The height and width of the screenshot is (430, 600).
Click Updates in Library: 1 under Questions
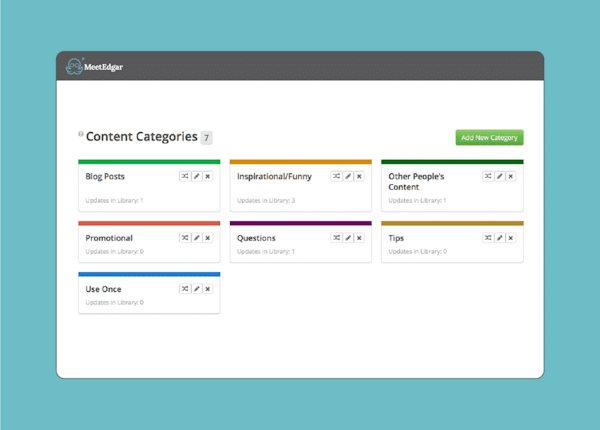point(266,251)
